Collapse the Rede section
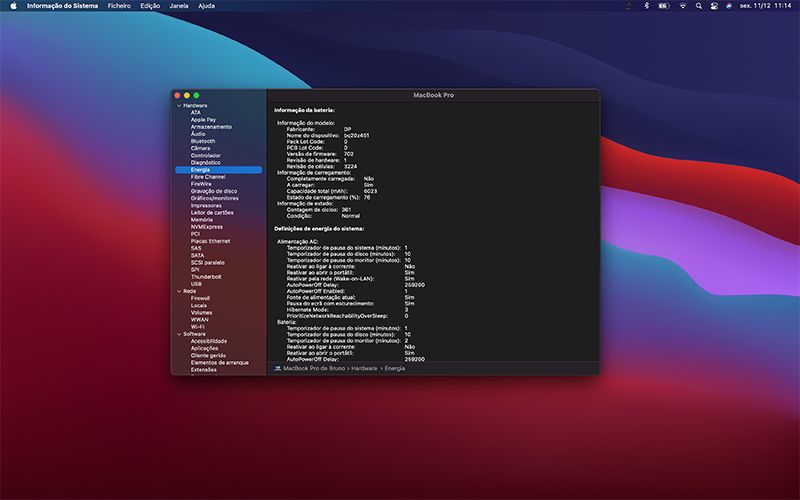 coord(179,291)
